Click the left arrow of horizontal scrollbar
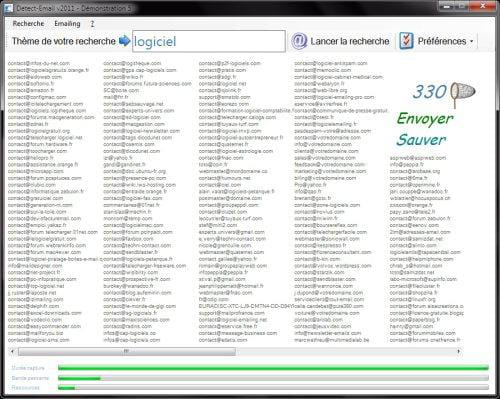Screen dimensions: 500x399 point(12,351)
